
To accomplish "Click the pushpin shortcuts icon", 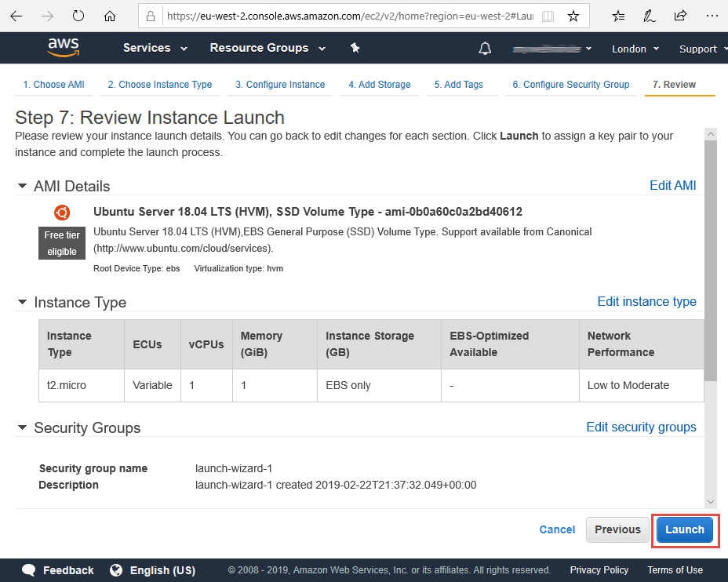I will pyautogui.click(x=355, y=48).
